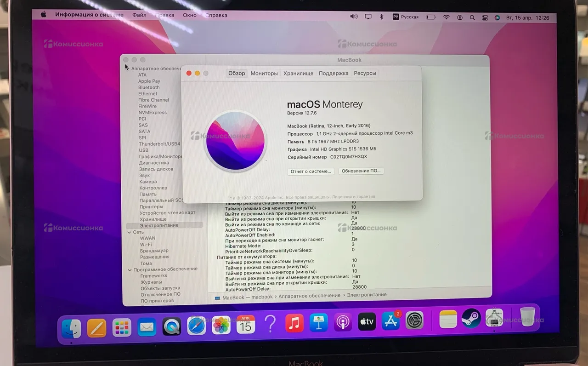Open Steam from the Dock
Screen dimensions: 588x366
pos(471,318)
